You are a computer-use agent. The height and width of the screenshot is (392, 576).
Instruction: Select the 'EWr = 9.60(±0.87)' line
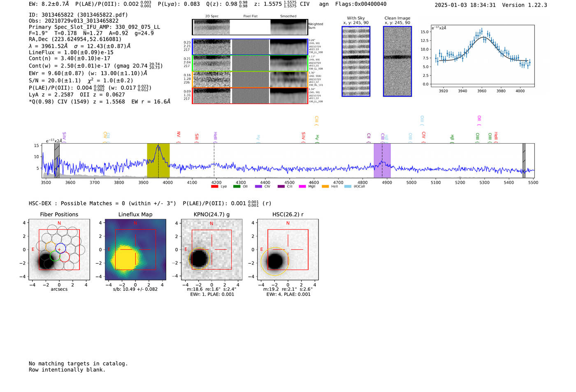tap(88, 73)
